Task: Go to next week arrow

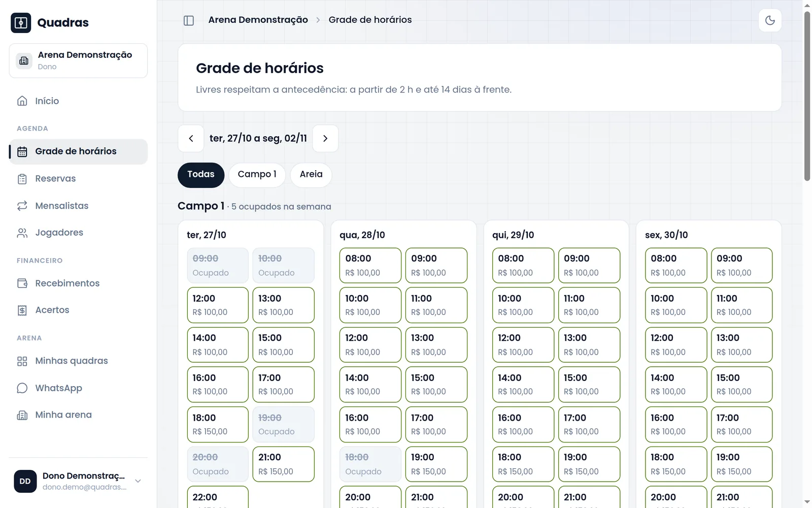Action: 325,138
